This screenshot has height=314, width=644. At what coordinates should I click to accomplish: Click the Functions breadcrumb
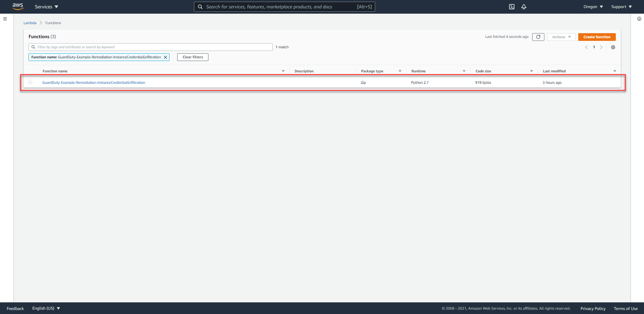(x=53, y=23)
